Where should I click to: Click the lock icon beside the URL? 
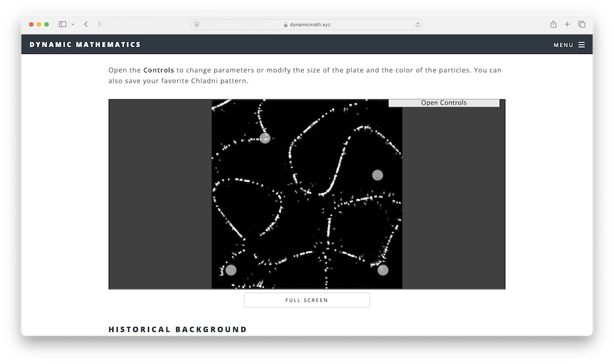pos(286,25)
